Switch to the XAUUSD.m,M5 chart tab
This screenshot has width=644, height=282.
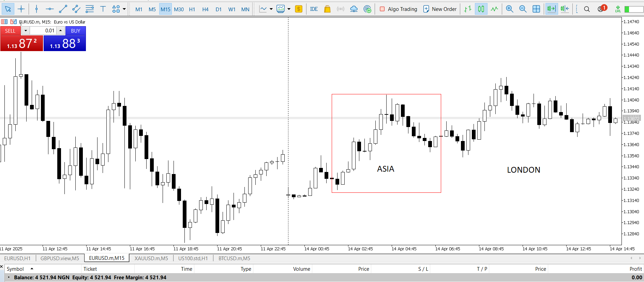(x=151, y=258)
